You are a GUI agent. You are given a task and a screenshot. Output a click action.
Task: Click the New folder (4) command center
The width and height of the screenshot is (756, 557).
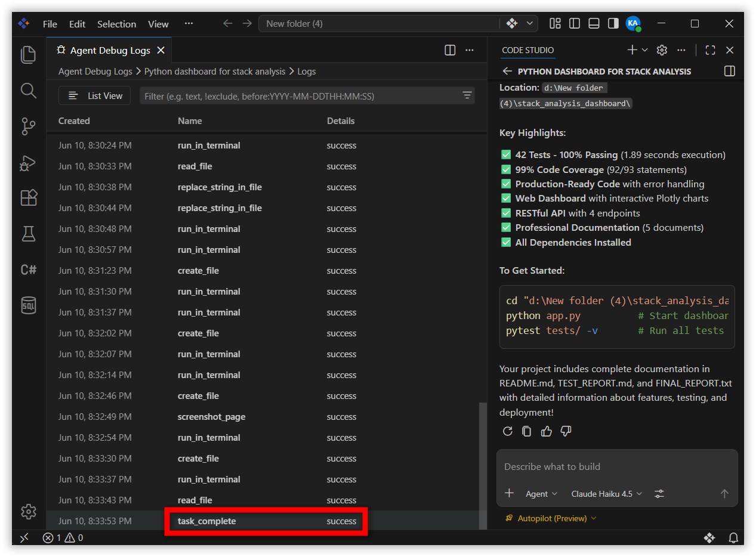379,23
